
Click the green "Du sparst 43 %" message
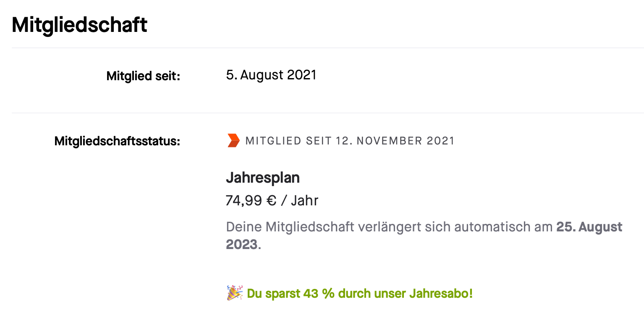359,293
